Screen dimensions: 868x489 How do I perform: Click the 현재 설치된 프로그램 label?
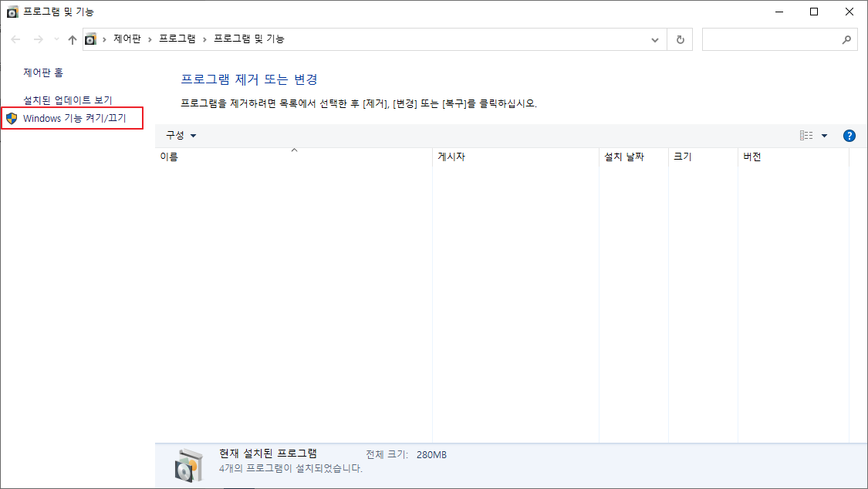(268, 454)
